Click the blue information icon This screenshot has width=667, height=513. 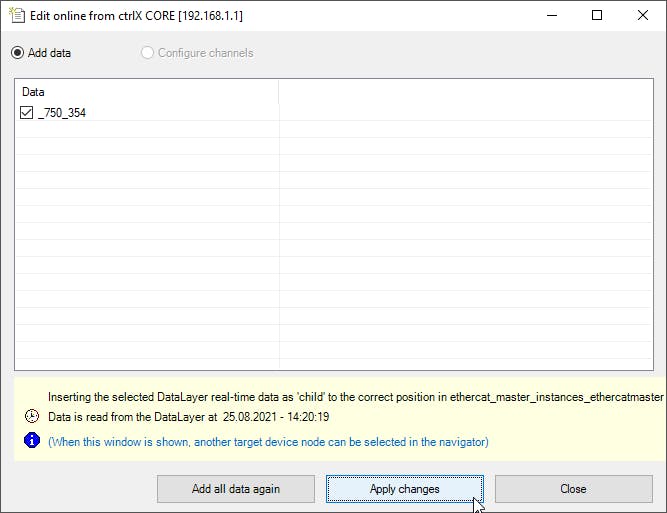point(32,441)
